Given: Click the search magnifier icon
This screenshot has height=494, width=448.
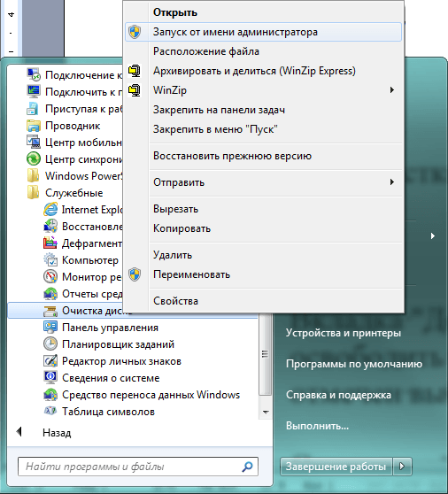Looking at the screenshot, I should pyautogui.click(x=247, y=467).
